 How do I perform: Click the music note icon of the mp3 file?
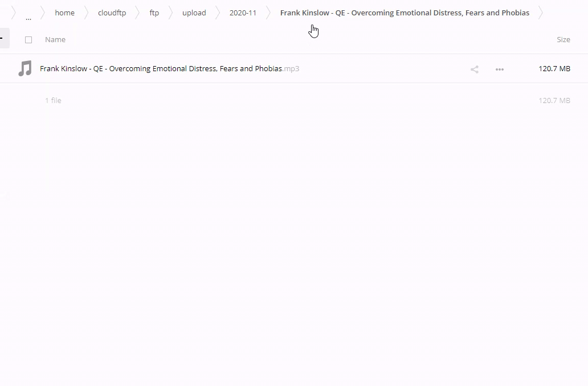24,69
